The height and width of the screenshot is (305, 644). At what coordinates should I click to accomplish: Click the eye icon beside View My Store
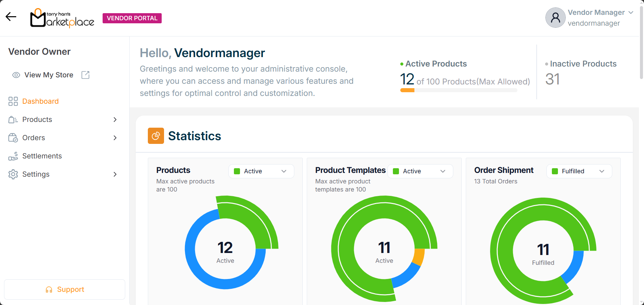(16, 75)
